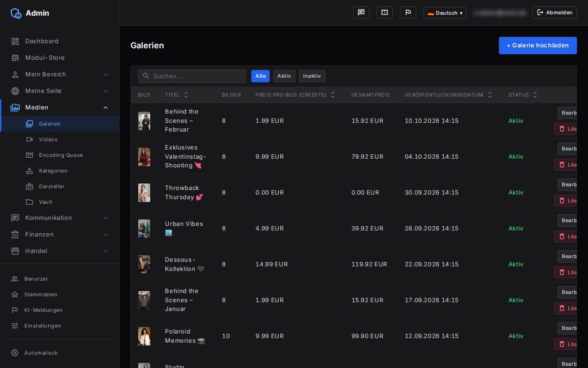Filter galleries by Inaktiv
The height and width of the screenshot is (368, 588).
312,76
